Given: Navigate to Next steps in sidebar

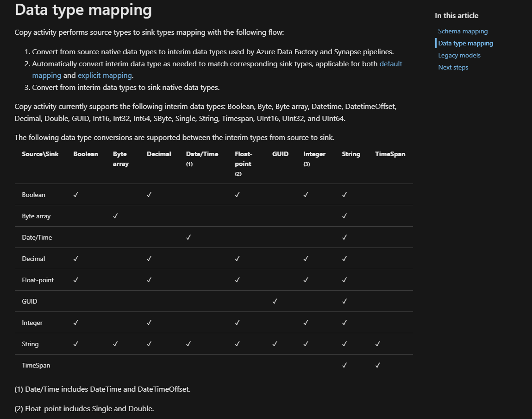Looking at the screenshot, I should 453,68.
